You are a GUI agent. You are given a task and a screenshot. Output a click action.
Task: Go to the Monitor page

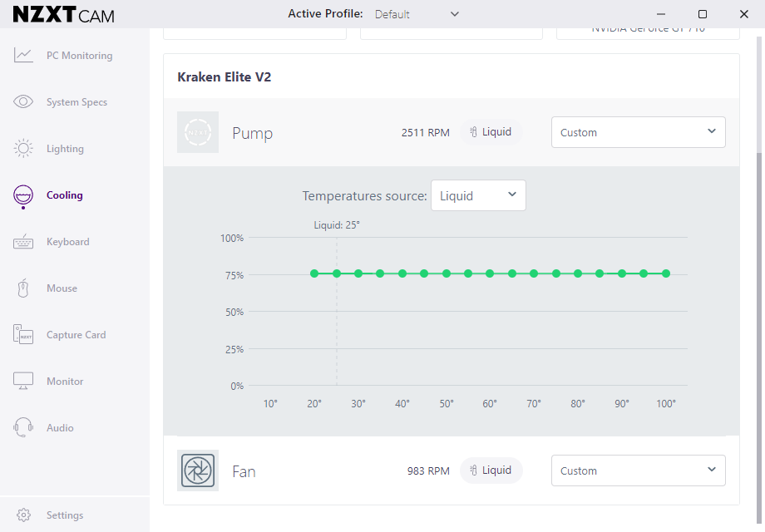click(65, 382)
